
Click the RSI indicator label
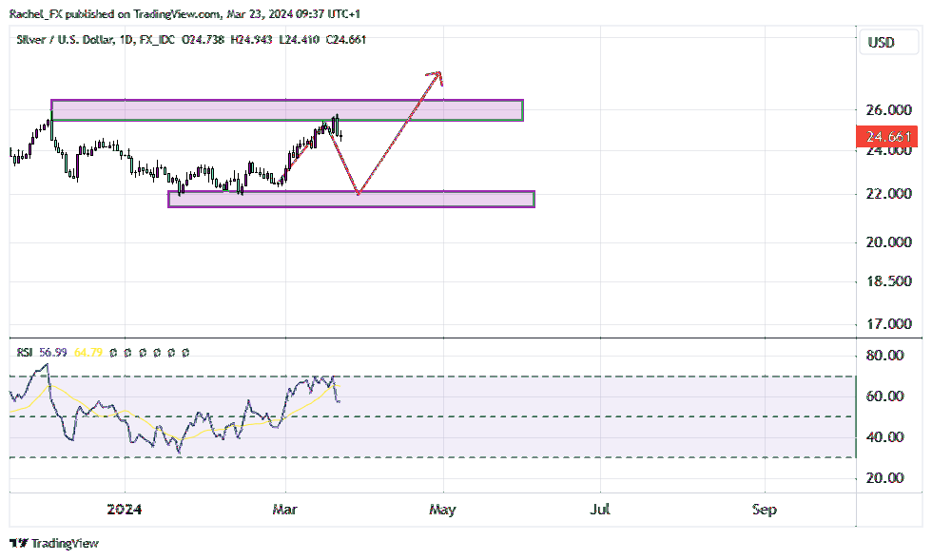[25, 353]
